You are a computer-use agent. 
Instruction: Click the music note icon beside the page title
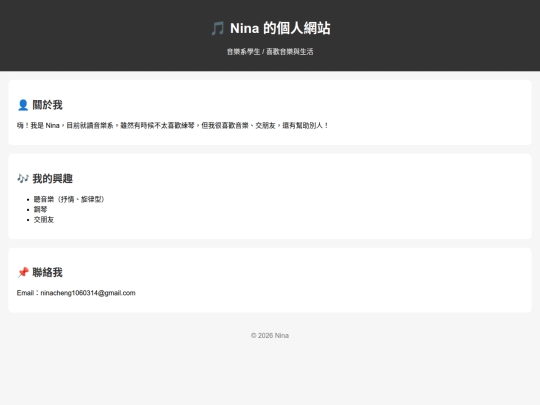(218, 28)
